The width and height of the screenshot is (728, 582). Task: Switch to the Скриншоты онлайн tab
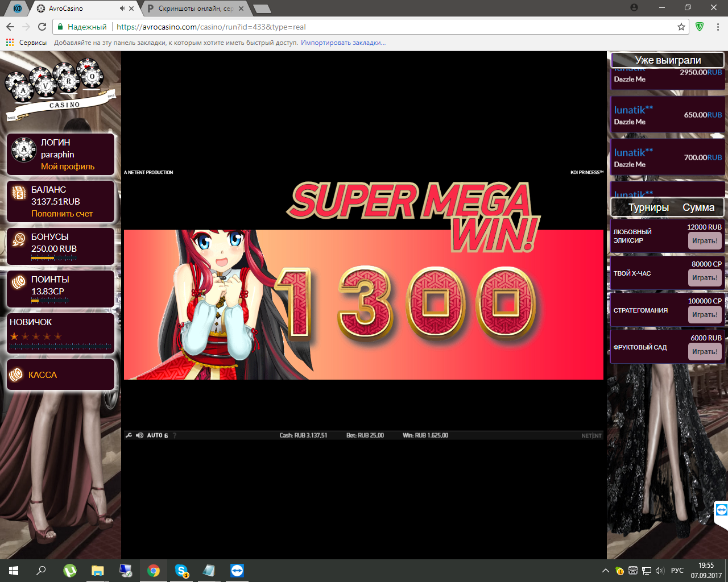195,9
